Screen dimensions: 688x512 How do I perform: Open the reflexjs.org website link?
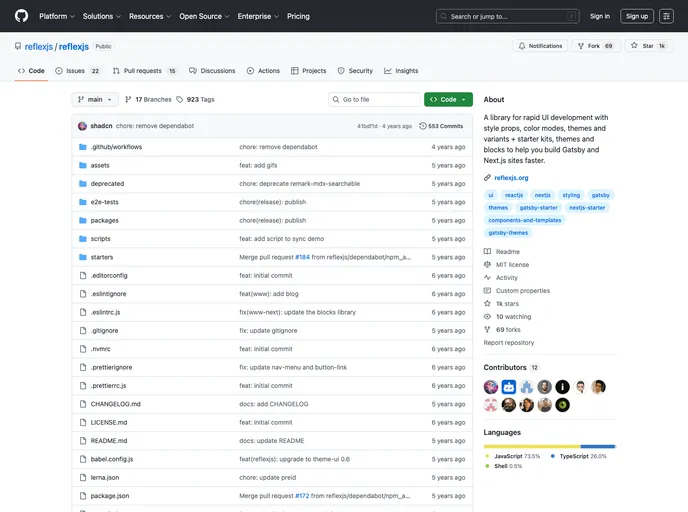(511, 177)
